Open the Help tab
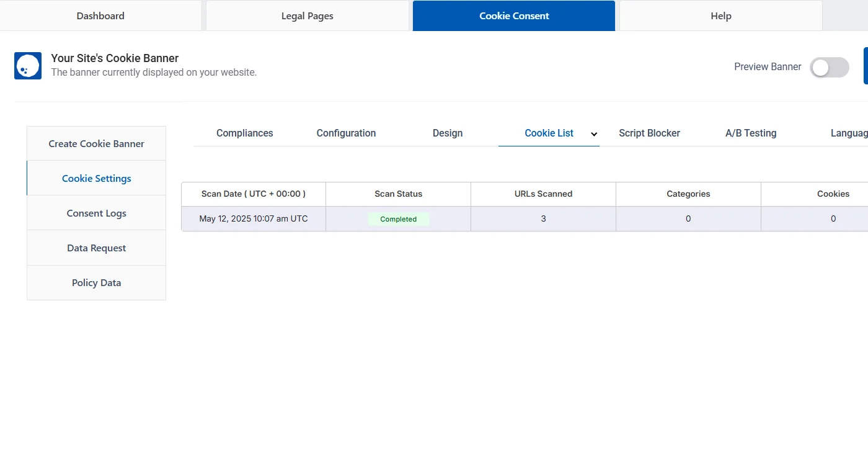 click(720, 16)
